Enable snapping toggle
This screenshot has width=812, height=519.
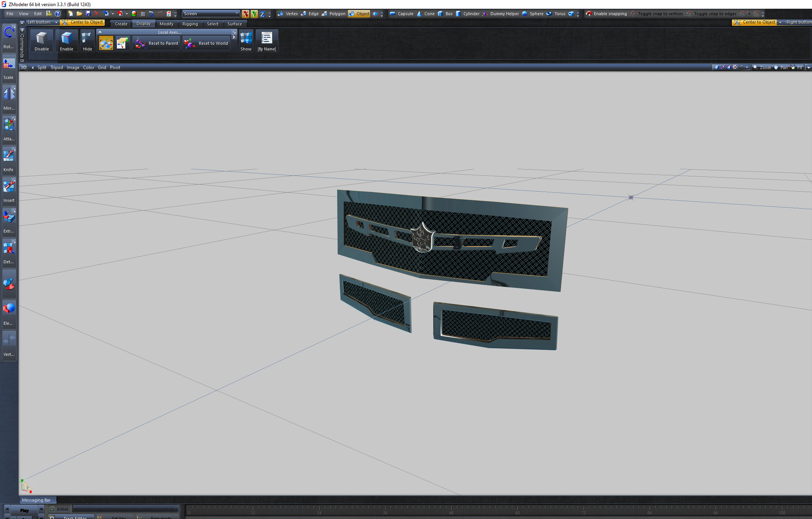(x=606, y=14)
